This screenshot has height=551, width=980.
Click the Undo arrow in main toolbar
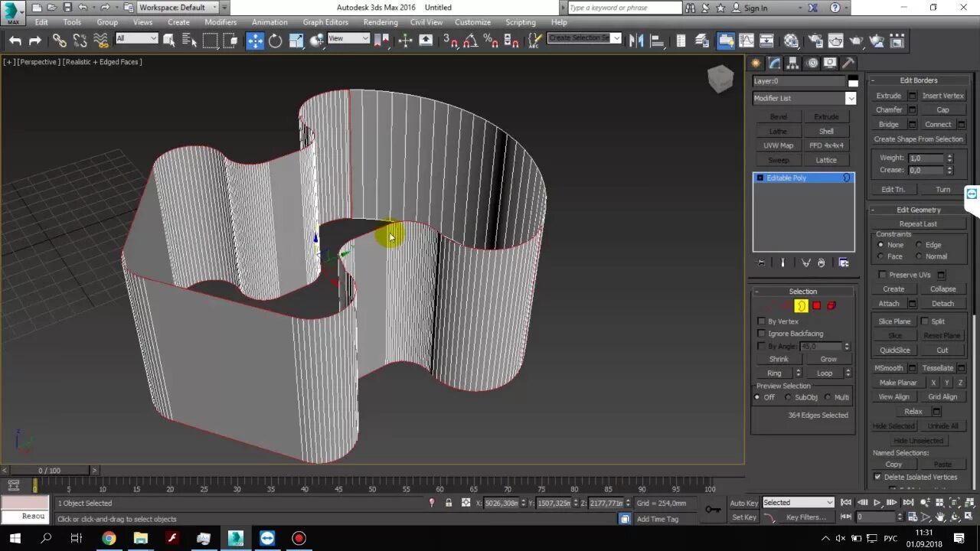pos(15,41)
